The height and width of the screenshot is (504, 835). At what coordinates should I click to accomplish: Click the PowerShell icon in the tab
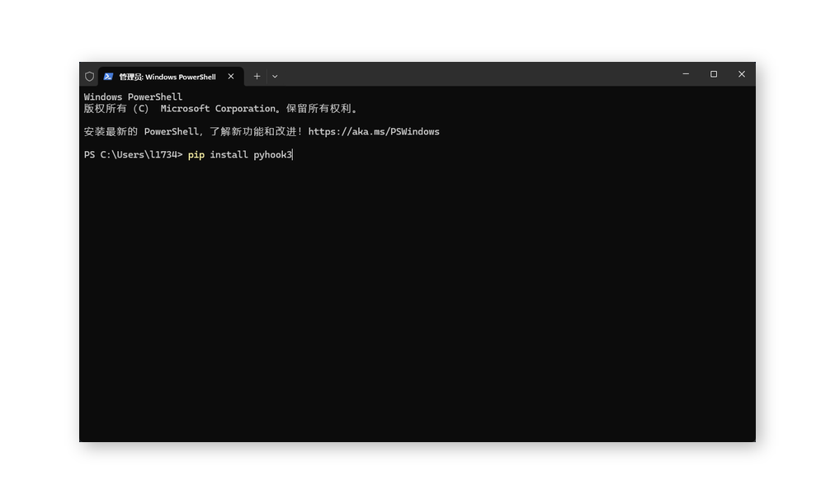108,77
